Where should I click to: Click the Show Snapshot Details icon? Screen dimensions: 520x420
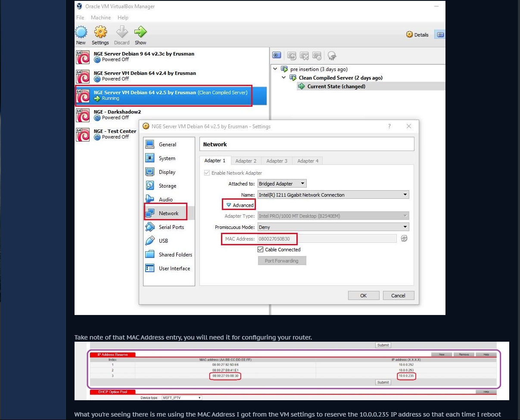pyautogui.click(x=317, y=56)
